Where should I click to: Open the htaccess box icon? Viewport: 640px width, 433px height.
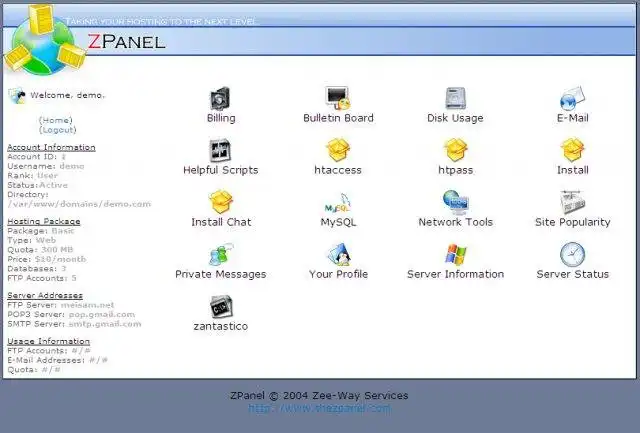338,150
